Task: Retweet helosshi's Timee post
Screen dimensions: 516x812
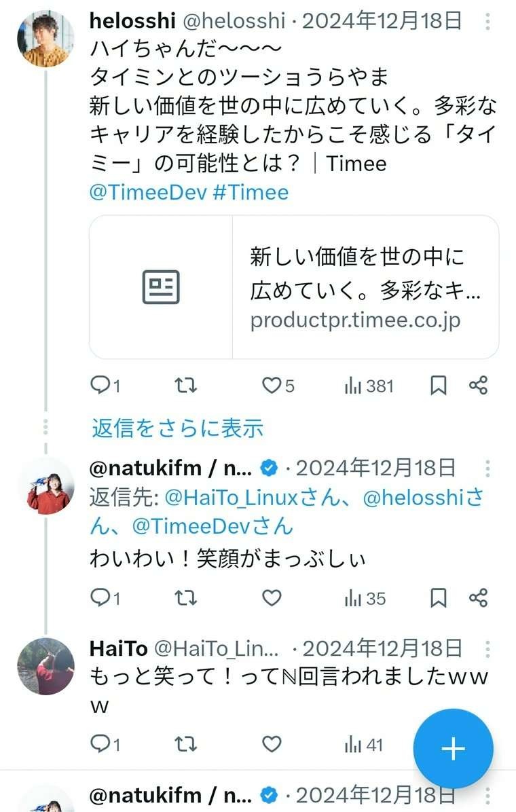Action: (x=186, y=386)
